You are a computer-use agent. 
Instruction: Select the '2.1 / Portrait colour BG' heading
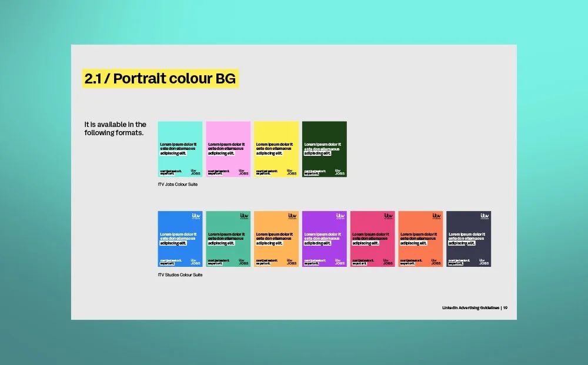point(161,78)
